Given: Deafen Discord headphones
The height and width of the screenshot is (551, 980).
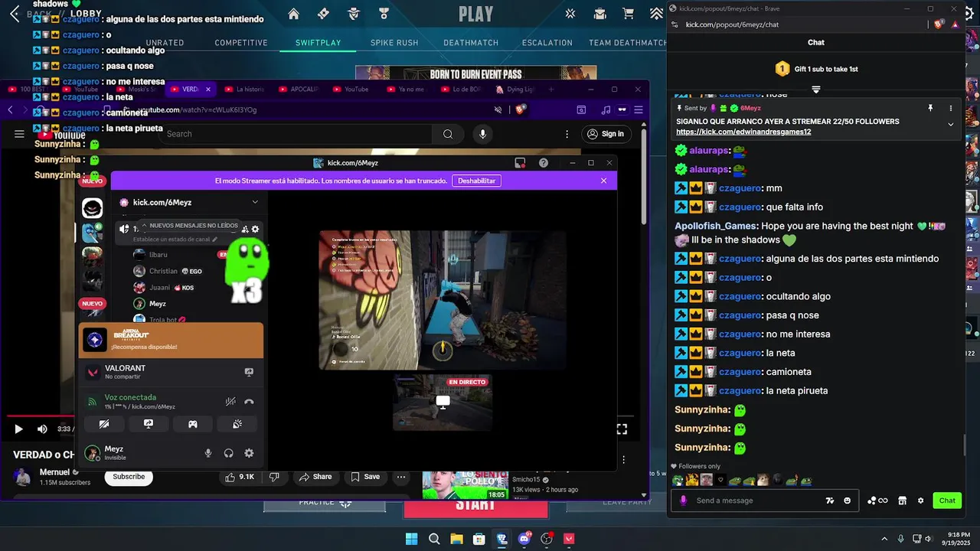Looking at the screenshot, I should (228, 453).
